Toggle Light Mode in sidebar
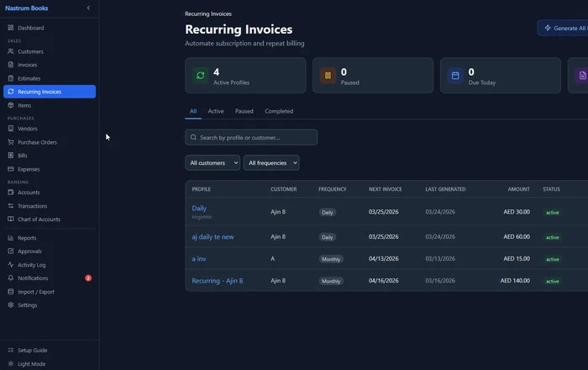Image resolution: width=588 pixels, height=370 pixels. tap(11, 363)
